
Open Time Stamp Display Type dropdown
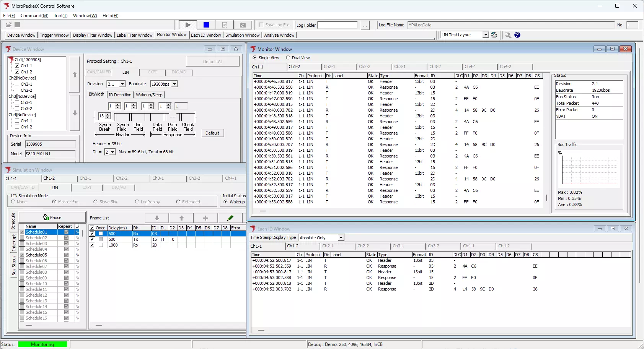coord(341,238)
